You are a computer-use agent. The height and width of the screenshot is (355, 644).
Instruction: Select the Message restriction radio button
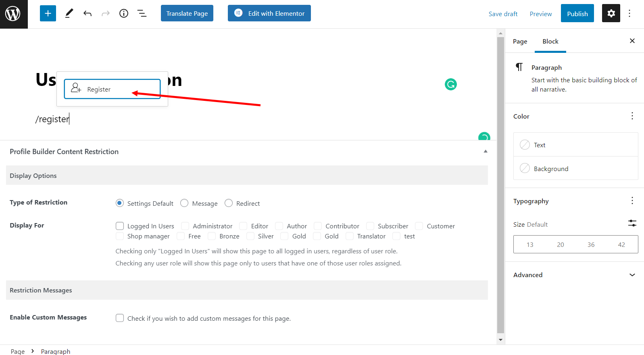[x=184, y=203]
